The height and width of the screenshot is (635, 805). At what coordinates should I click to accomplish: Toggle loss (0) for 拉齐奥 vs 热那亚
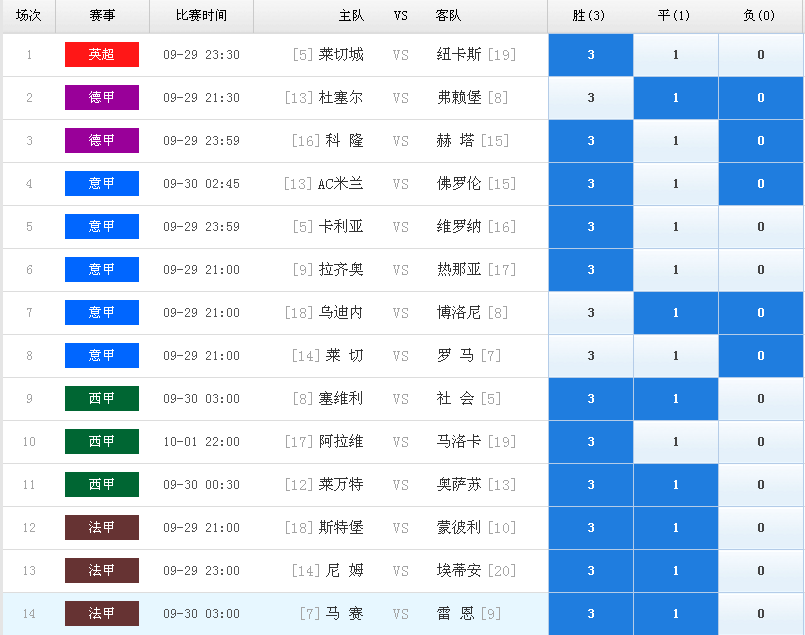761,270
